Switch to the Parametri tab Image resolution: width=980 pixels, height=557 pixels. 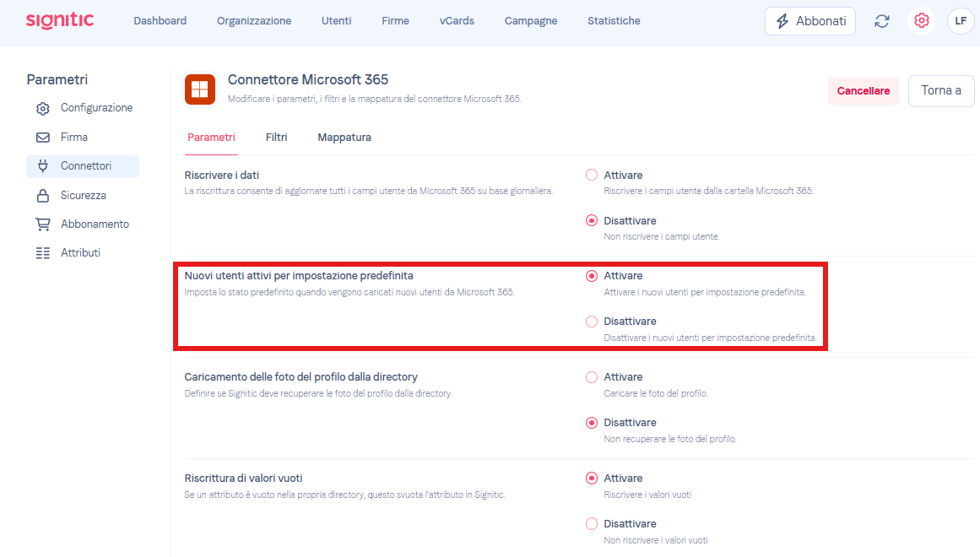tap(211, 138)
